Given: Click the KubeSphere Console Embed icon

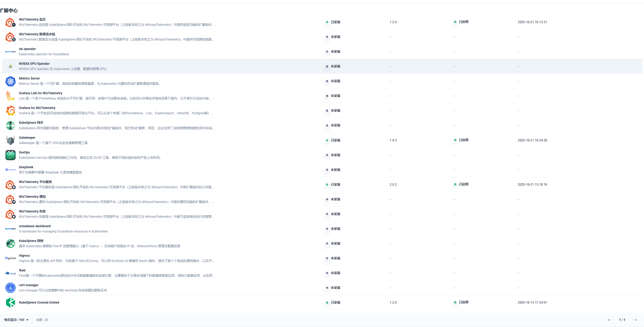Looking at the screenshot, I should pos(10,303).
